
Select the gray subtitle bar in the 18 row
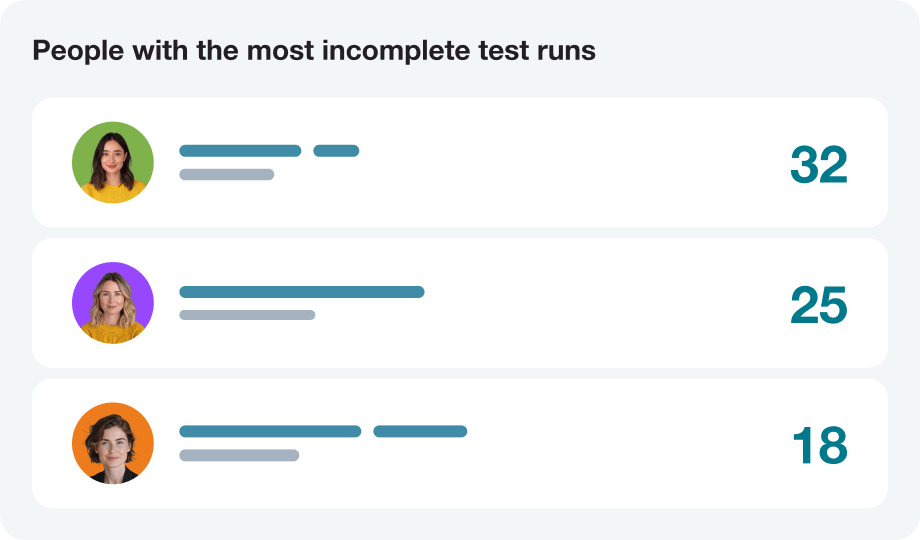(239, 456)
